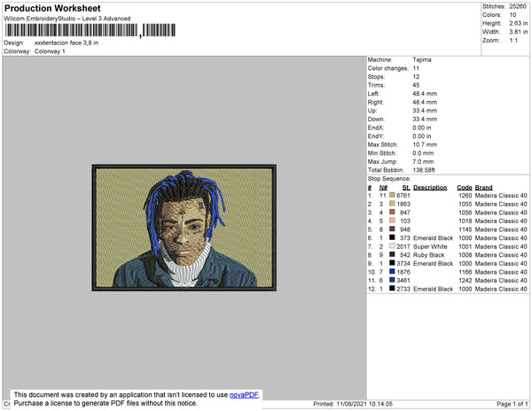Click thread code 1145 in row 5
Screen dimensions: 532x411
[x=465, y=229]
